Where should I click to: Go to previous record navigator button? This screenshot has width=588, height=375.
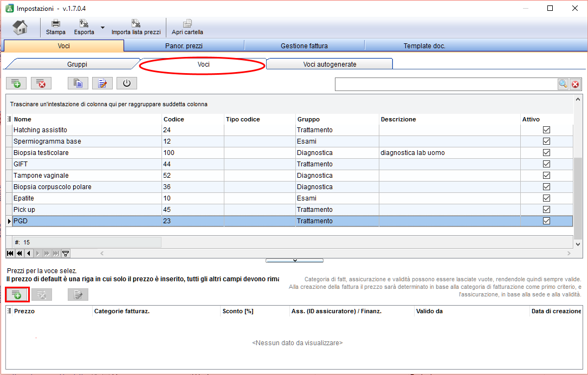pos(29,254)
